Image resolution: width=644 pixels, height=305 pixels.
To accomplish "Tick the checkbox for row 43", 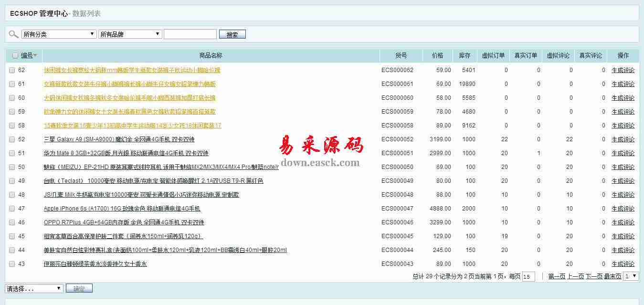I will (12, 264).
